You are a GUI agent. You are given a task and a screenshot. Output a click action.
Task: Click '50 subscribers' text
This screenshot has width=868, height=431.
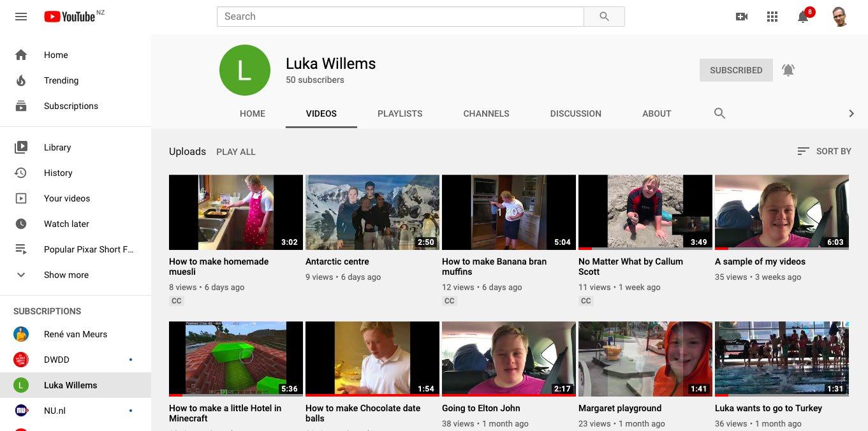tap(315, 80)
